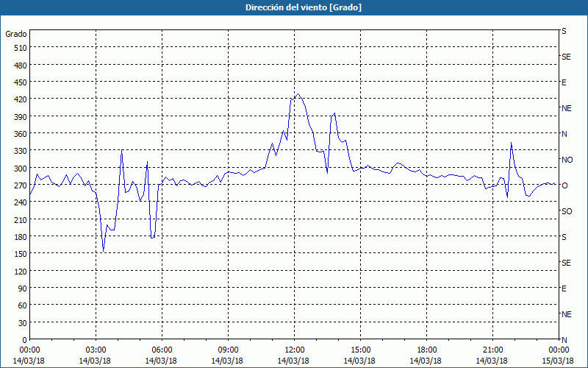Click the 'SE' compass label level with 480

point(566,57)
